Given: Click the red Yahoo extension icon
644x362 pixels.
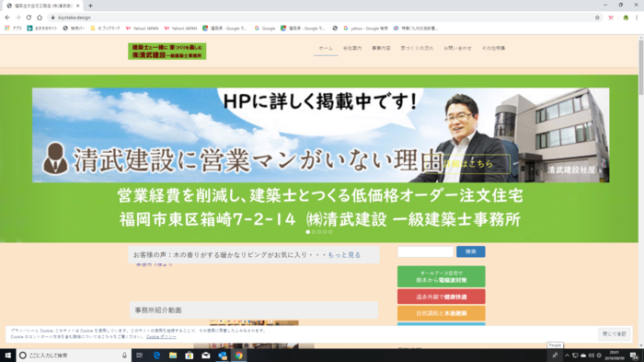Looking at the screenshot, I should point(611,18).
